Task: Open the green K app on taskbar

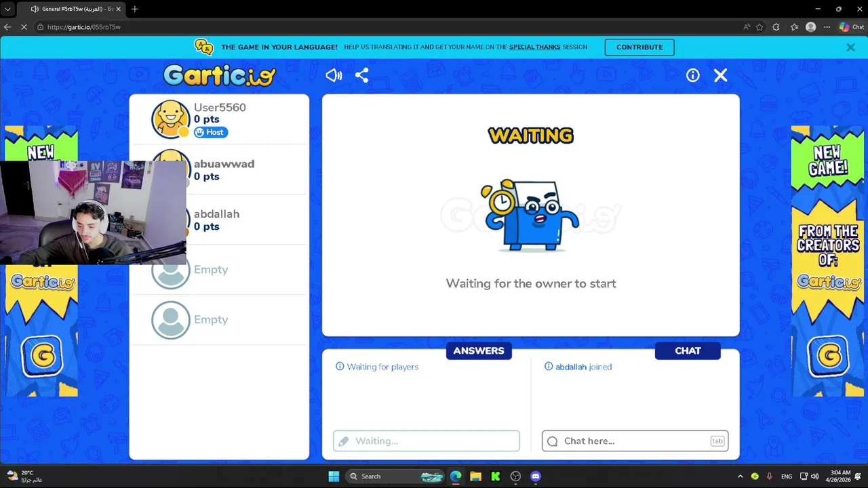Action: pyautogui.click(x=496, y=476)
